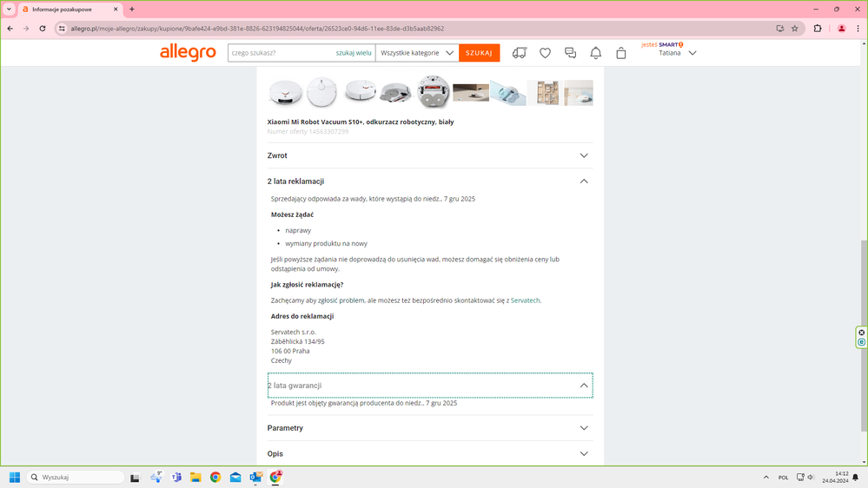This screenshot has width=868, height=488.
Task: Select text 'Numer oferty 14563307299'
Action: [x=308, y=132]
